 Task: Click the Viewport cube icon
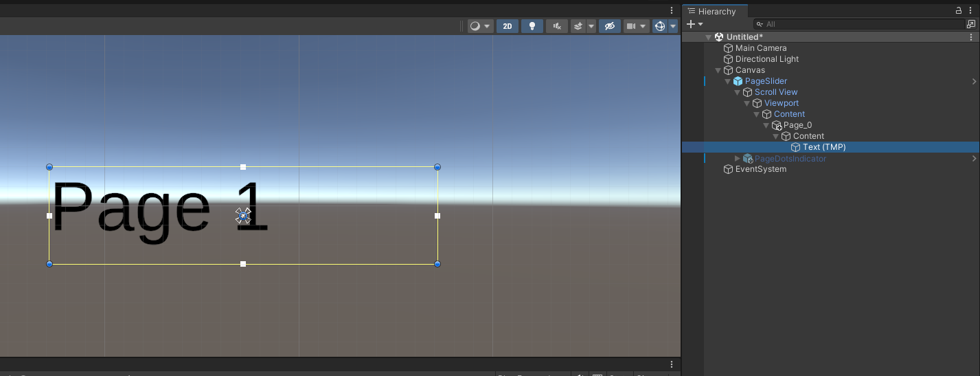click(757, 103)
